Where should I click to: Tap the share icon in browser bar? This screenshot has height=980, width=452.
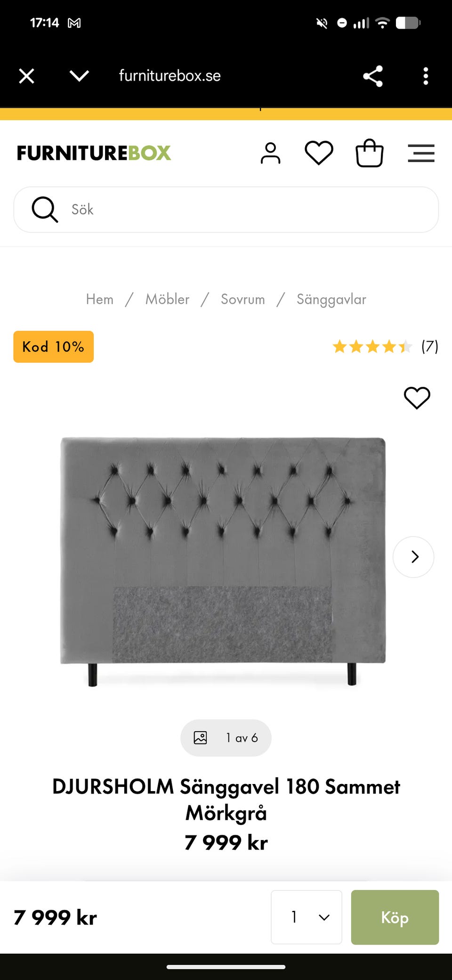373,76
